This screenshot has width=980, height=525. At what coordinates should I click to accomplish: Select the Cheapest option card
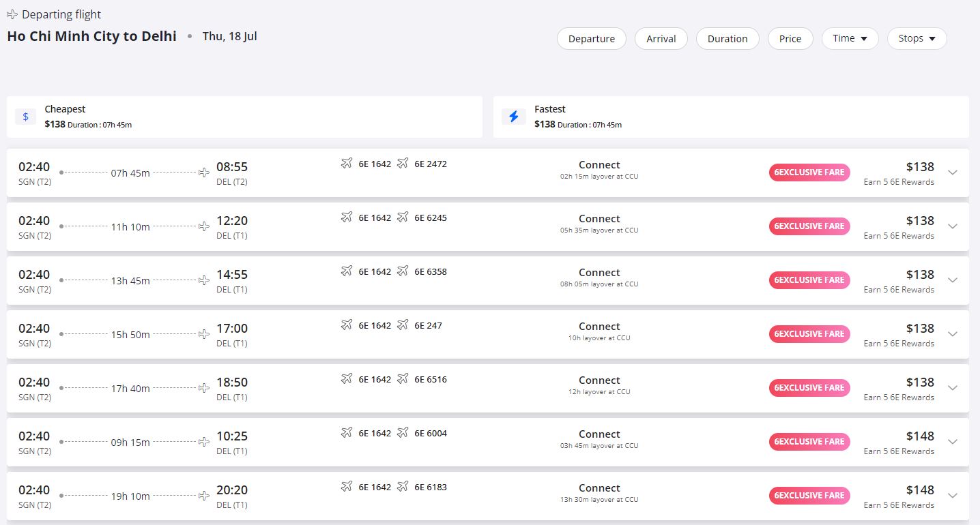click(x=244, y=117)
